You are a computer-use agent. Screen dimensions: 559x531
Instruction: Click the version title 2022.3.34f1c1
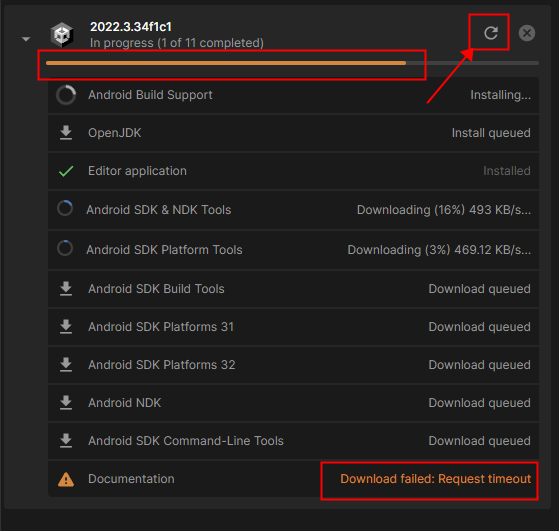point(131,27)
